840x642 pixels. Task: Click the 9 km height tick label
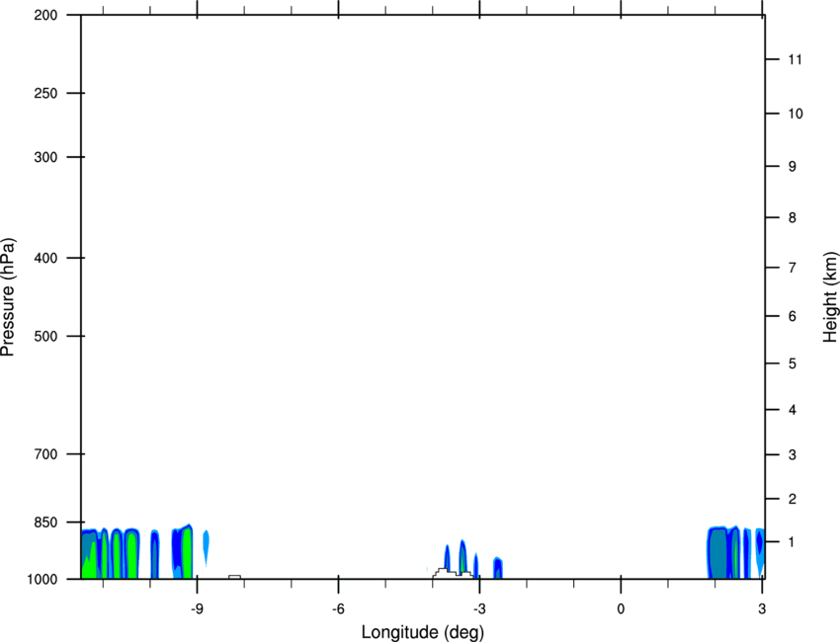click(793, 167)
